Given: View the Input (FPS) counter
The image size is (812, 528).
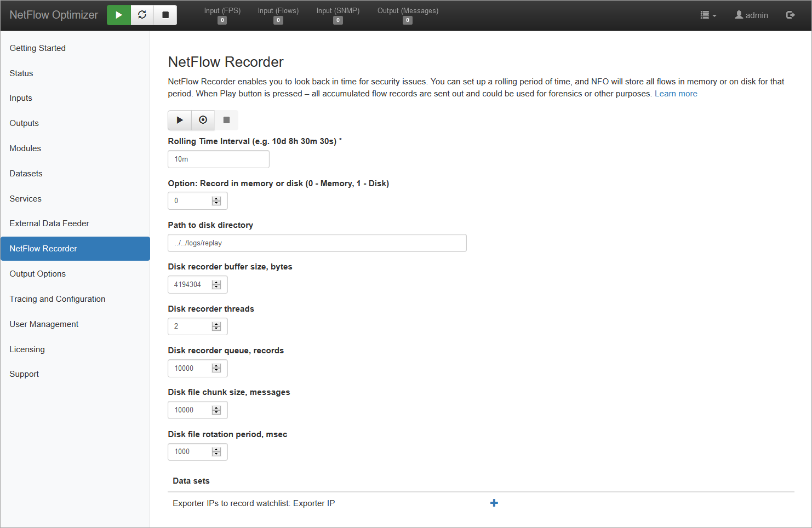Looking at the screenshot, I should (222, 15).
